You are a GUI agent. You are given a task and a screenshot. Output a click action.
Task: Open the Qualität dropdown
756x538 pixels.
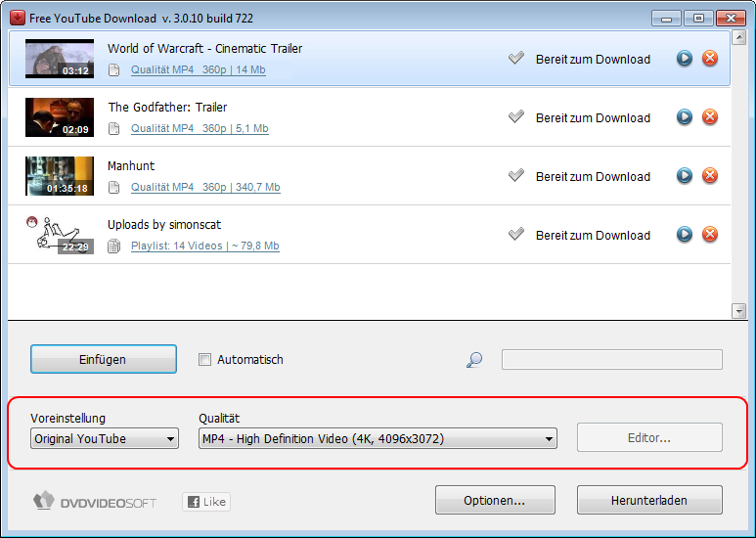pyautogui.click(x=378, y=438)
